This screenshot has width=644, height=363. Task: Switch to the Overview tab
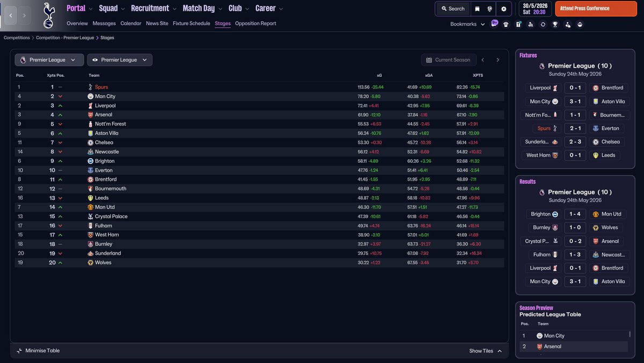tap(77, 24)
